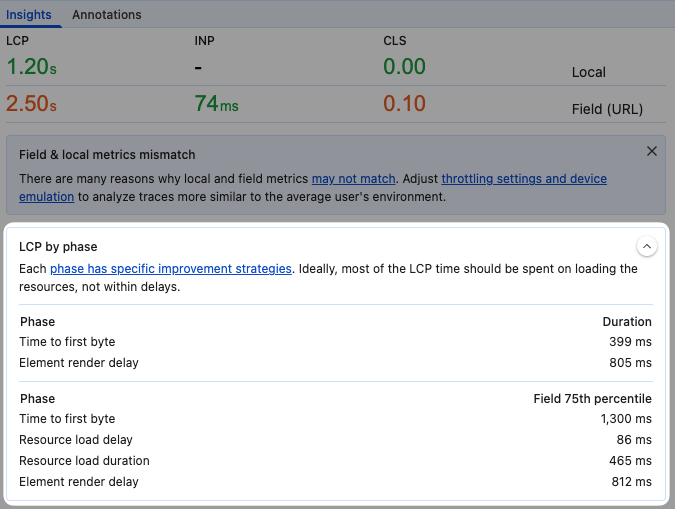Click the LCP metric heading
The height and width of the screenshot is (509, 675).
17,40
